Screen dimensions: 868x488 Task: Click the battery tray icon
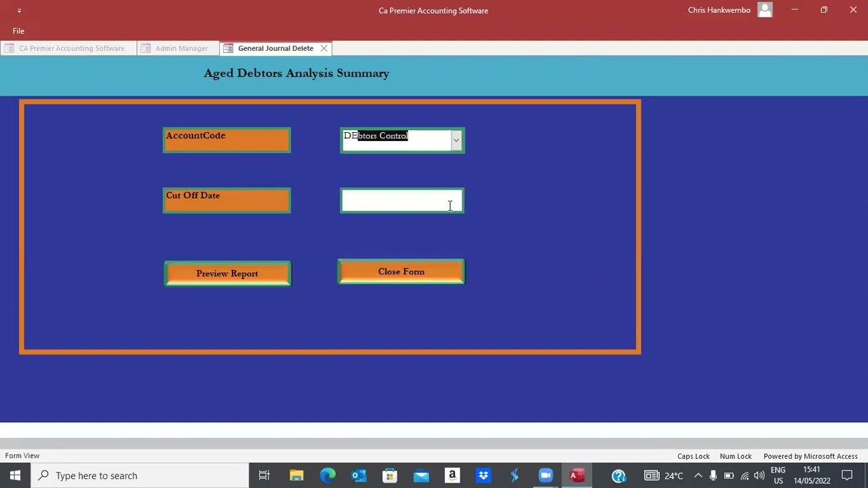[x=728, y=475]
